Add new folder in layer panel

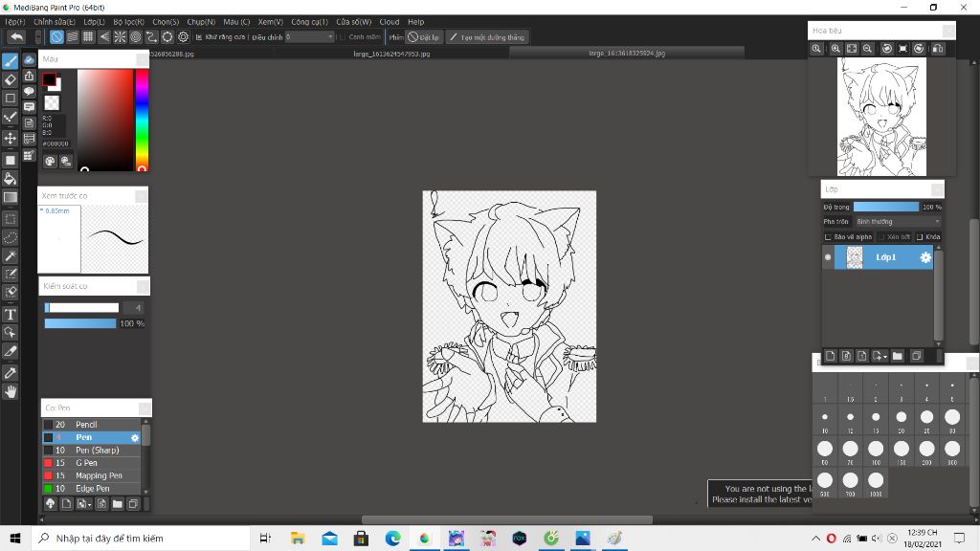point(898,356)
